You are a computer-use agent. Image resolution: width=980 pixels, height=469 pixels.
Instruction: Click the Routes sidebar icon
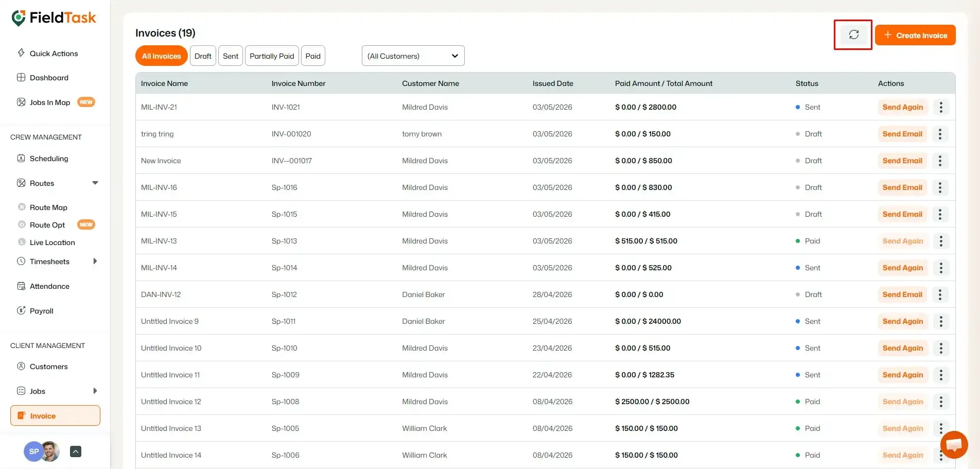(21, 183)
